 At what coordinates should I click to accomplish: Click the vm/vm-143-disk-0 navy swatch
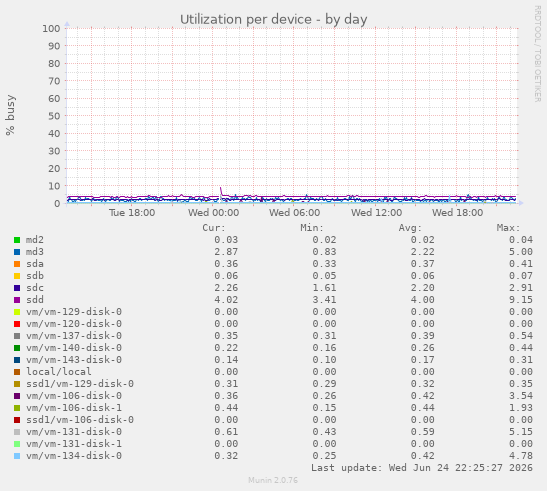[x=17, y=360]
